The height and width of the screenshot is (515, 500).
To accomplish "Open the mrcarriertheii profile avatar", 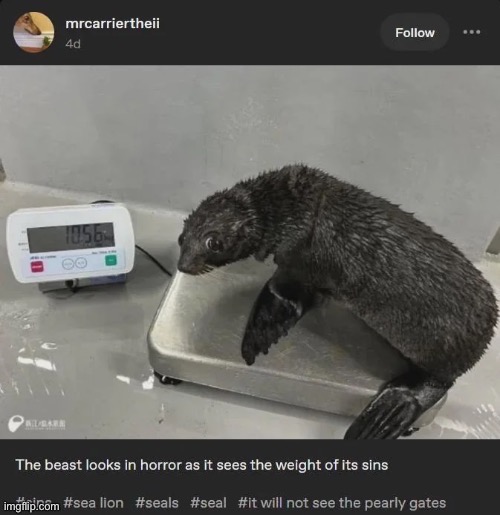I will tap(34, 32).
